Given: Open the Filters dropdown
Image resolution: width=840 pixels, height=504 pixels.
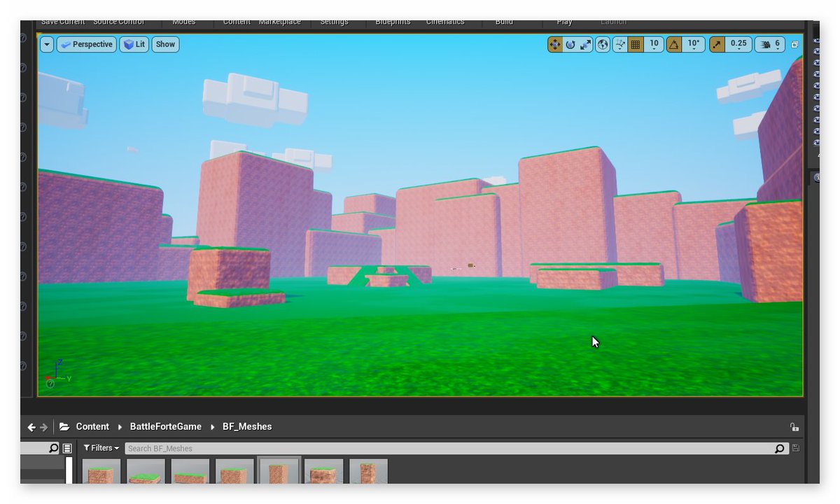Looking at the screenshot, I should [x=101, y=448].
